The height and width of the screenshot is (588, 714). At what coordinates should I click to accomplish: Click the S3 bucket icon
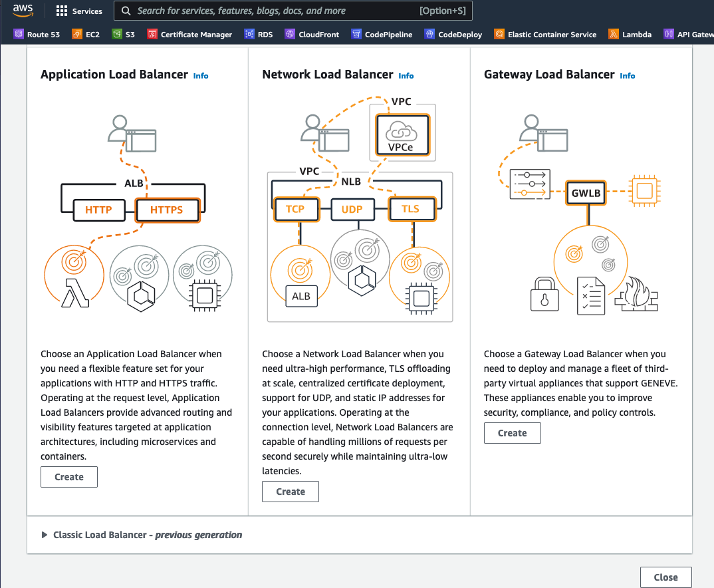pyautogui.click(x=117, y=34)
